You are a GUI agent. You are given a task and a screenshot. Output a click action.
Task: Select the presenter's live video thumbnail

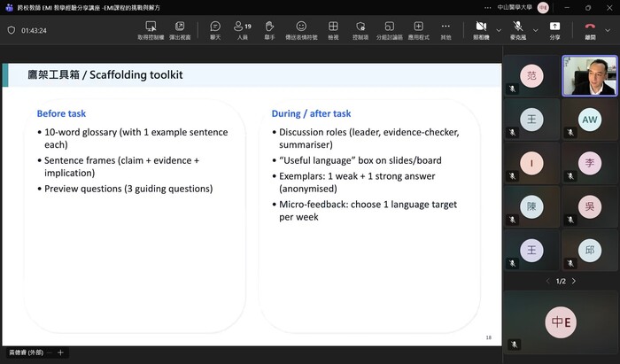pyautogui.click(x=590, y=75)
